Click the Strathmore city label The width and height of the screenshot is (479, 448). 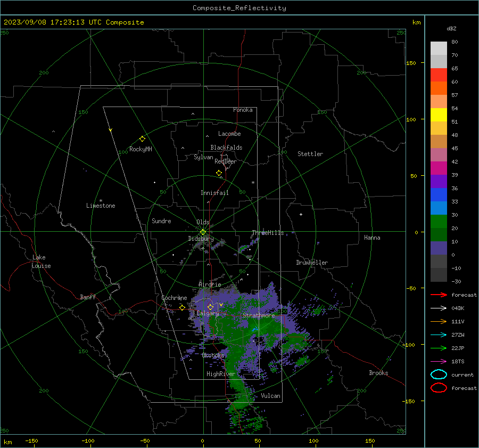[x=259, y=315]
